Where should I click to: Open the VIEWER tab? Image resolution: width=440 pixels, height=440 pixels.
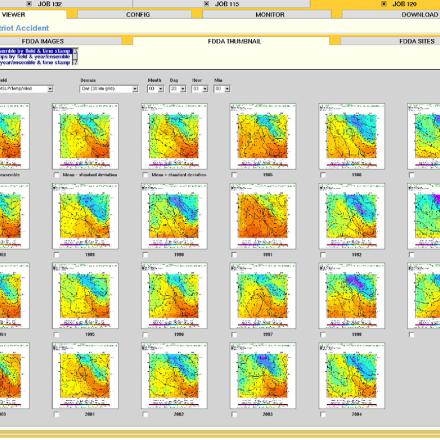point(33,14)
